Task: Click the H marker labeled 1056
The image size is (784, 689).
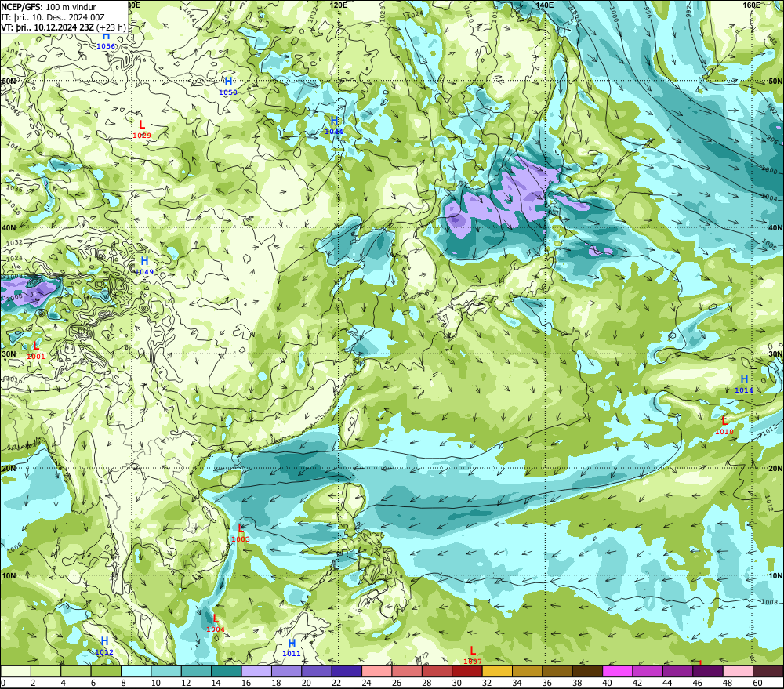Action: click(106, 36)
